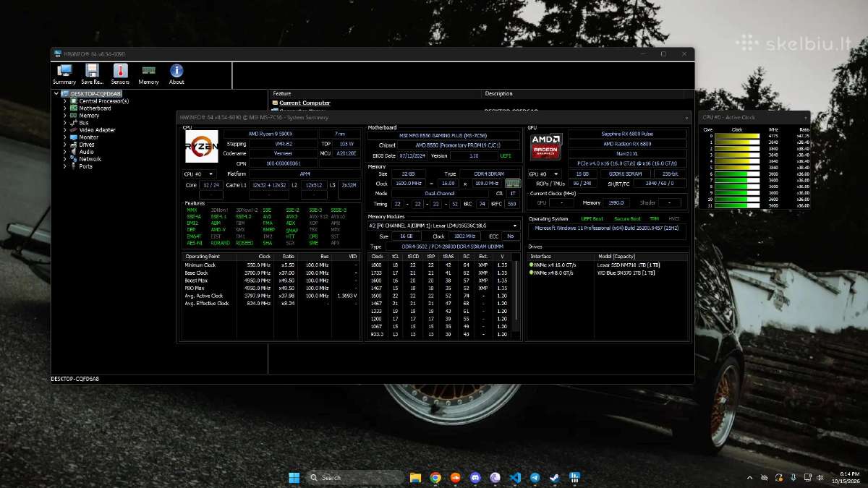The width and height of the screenshot is (868, 488).
Task: Open the Summary toolbar icon
Action: (x=64, y=74)
